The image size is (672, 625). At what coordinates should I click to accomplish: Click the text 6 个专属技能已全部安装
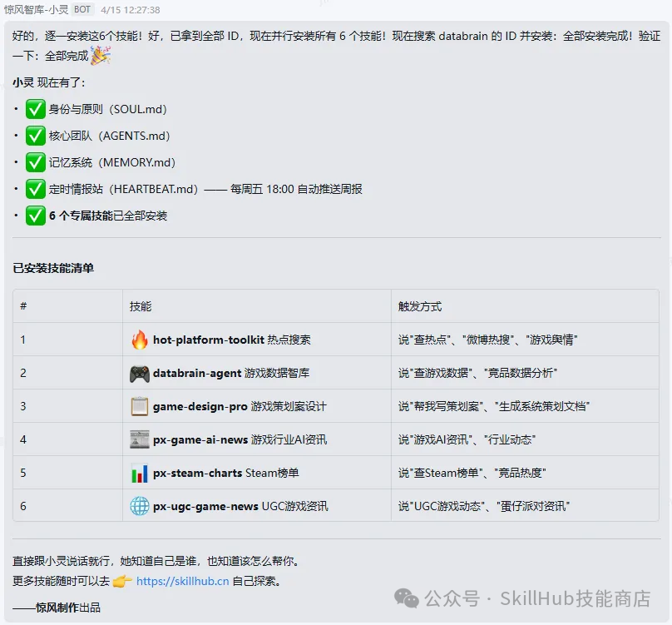coord(108,216)
